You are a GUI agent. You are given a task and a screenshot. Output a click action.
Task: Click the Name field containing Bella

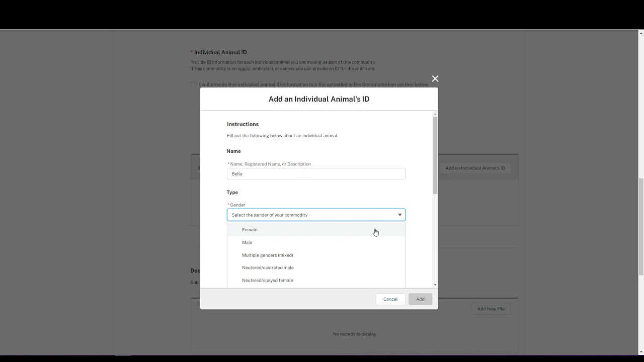click(316, 174)
